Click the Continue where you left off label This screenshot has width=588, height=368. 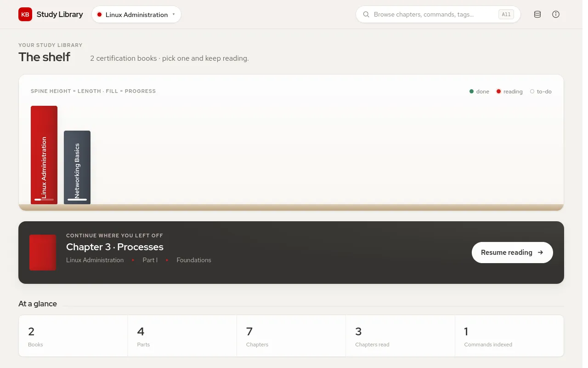point(114,236)
